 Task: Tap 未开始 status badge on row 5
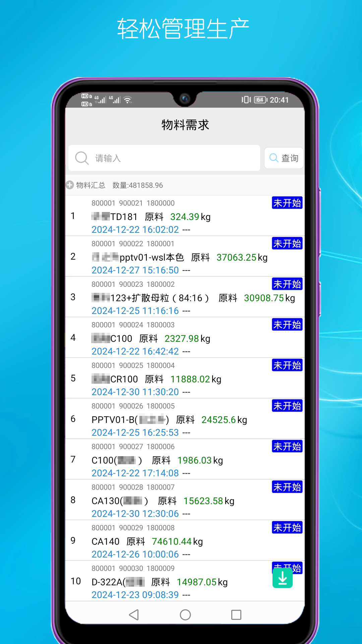287,365
